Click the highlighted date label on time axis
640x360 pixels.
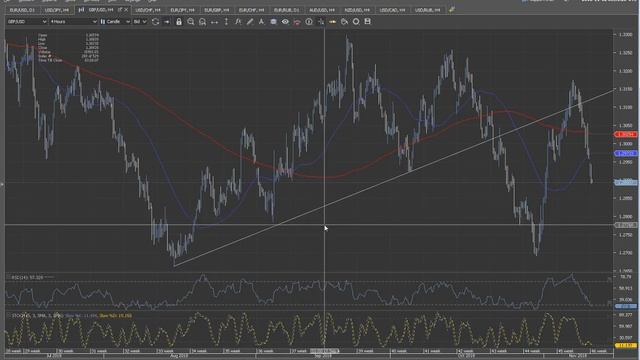[324, 351]
